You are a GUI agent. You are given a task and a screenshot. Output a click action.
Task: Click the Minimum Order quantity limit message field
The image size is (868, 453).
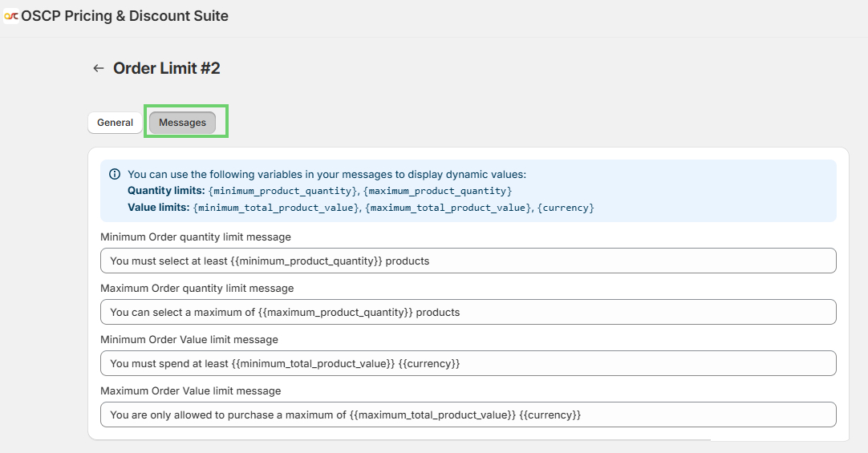coord(468,261)
